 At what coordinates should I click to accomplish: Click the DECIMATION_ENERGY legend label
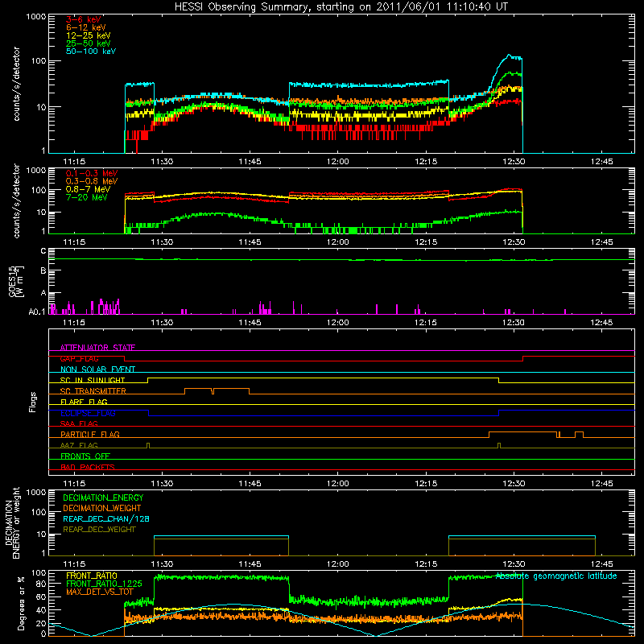(x=103, y=497)
